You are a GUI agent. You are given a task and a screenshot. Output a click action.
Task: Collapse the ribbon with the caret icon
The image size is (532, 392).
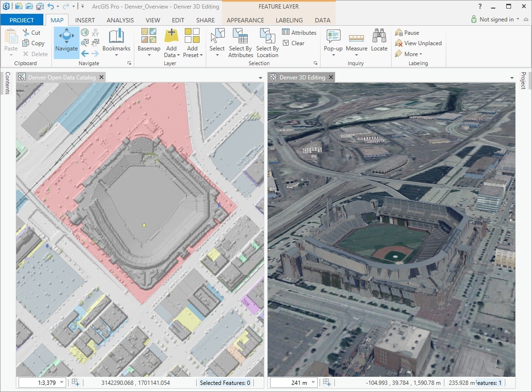[526, 20]
